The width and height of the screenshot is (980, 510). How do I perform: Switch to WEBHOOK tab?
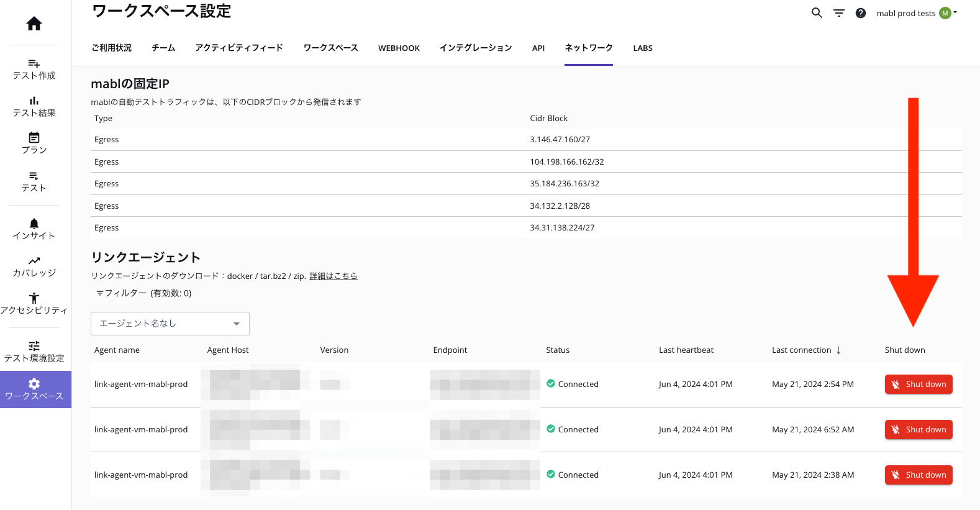click(399, 48)
